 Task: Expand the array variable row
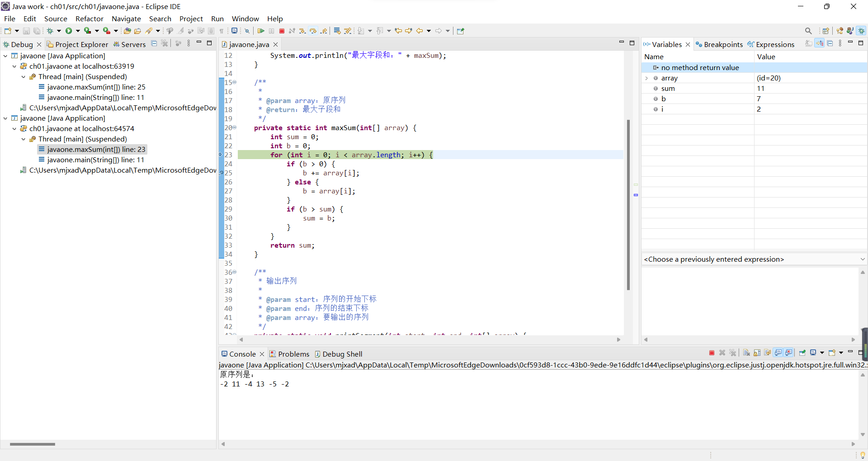coord(646,78)
